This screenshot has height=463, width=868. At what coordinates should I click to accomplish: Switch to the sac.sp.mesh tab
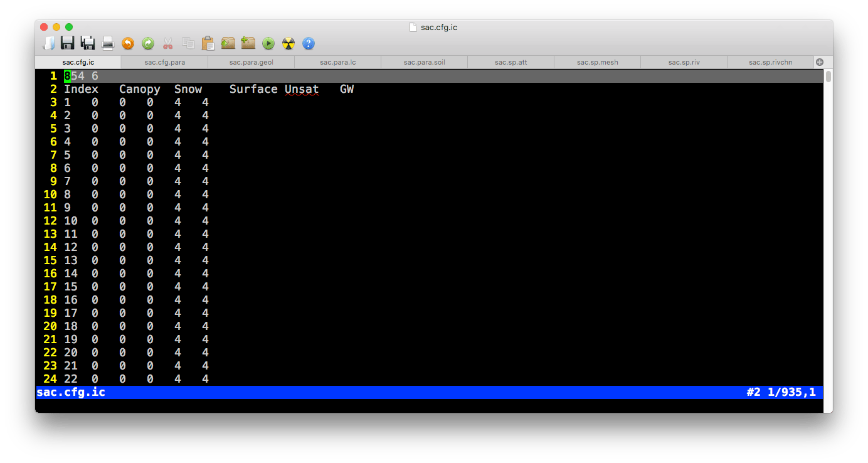point(597,62)
